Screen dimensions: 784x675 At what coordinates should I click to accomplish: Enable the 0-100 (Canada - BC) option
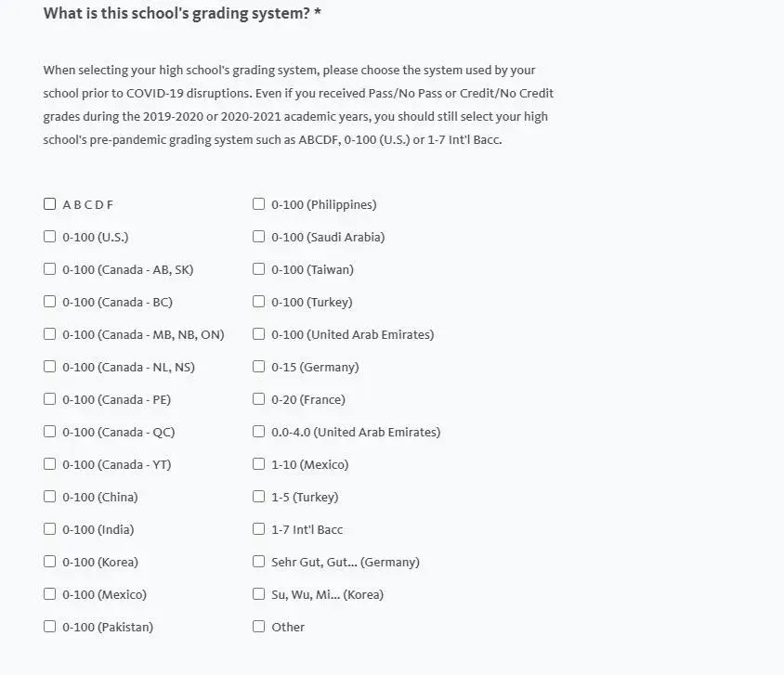[x=50, y=302]
